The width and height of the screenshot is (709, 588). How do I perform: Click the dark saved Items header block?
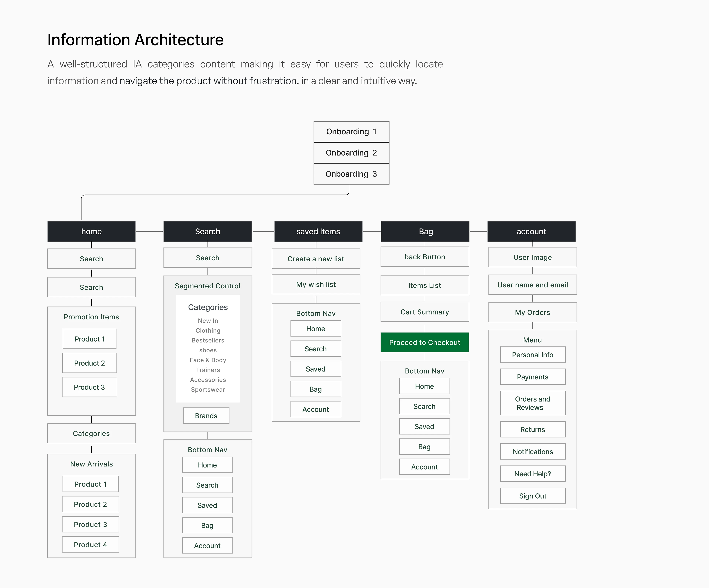pyautogui.click(x=318, y=231)
